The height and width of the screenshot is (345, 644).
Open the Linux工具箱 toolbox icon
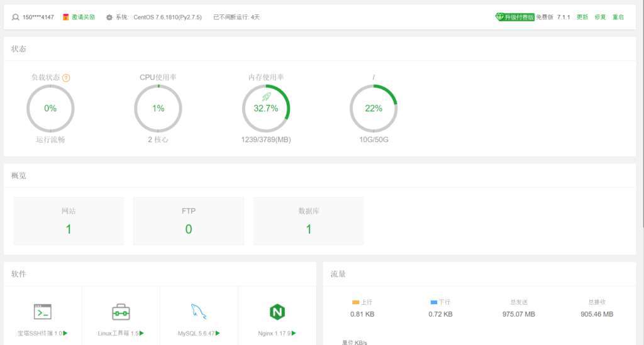(x=121, y=312)
